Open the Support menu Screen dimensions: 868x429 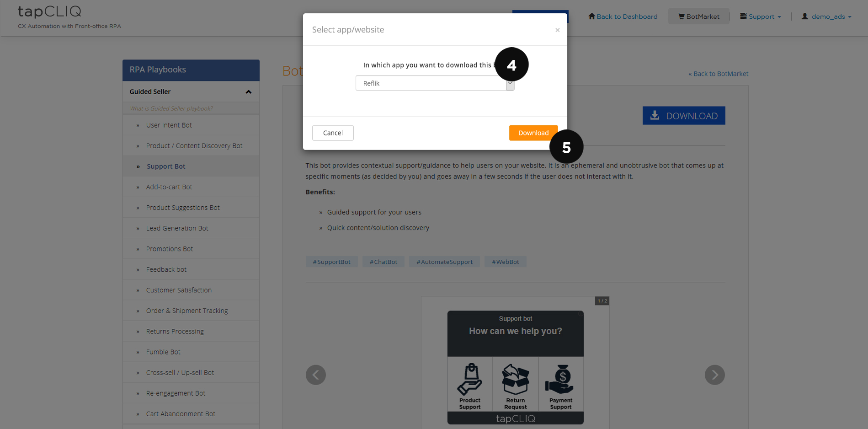[761, 16]
